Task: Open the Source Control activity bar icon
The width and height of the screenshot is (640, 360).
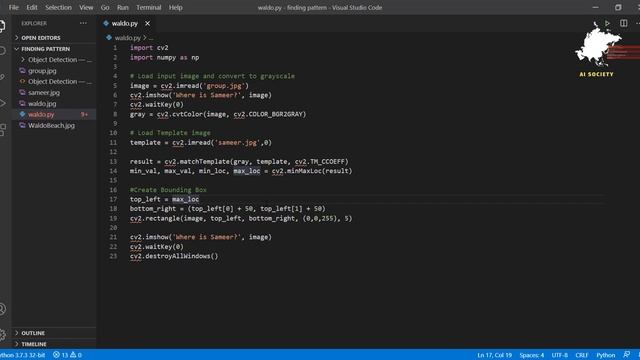Action: (2, 77)
